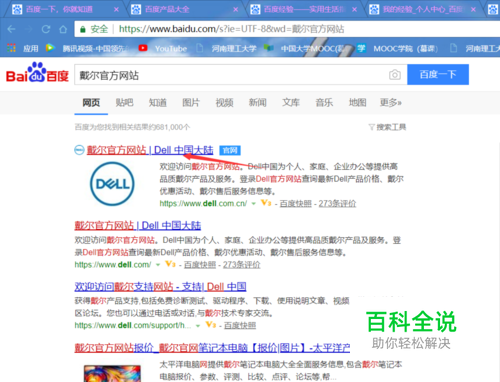Open 百度快照 for support result

(x=240, y=325)
